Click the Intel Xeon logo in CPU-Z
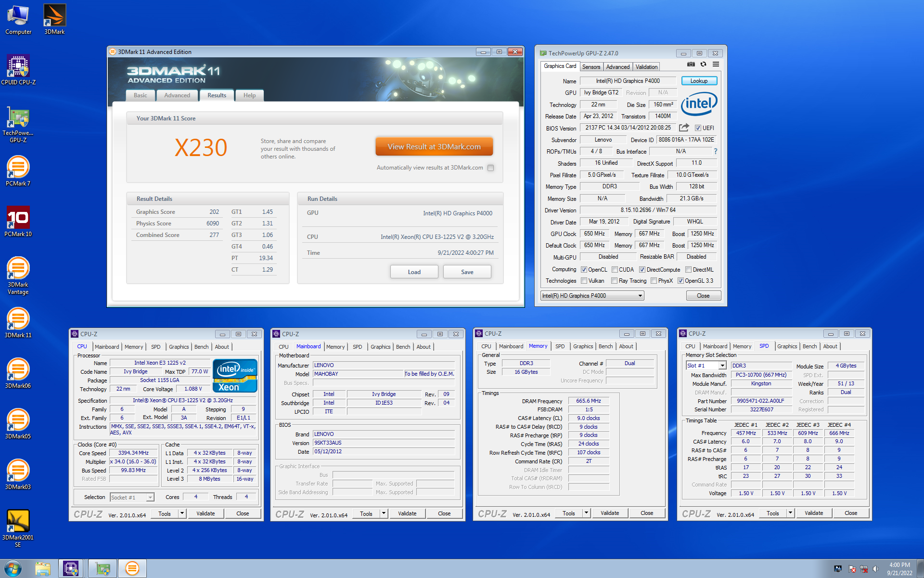This screenshot has width=924, height=578. click(x=235, y=376)
